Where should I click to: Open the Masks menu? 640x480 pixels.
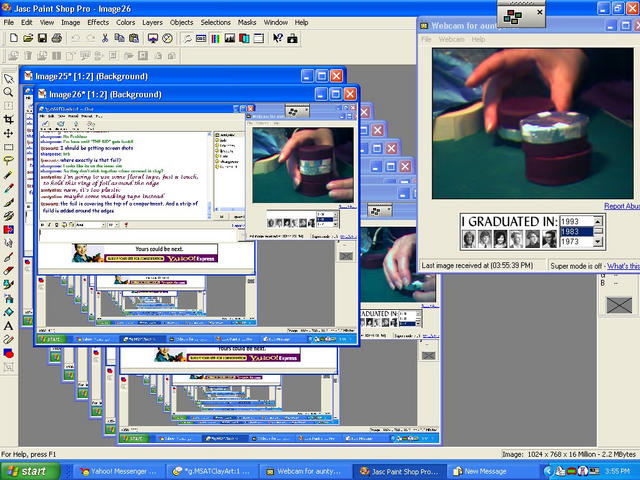click(x=247, y=22)
